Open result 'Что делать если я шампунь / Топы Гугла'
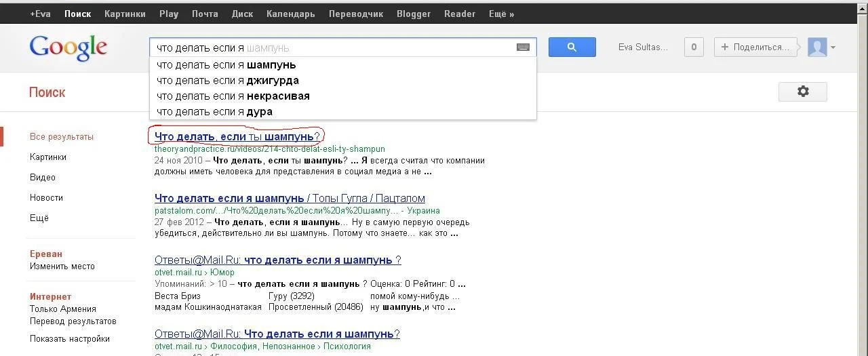Screen dimensions: 868x356 (x=290, y=198)
